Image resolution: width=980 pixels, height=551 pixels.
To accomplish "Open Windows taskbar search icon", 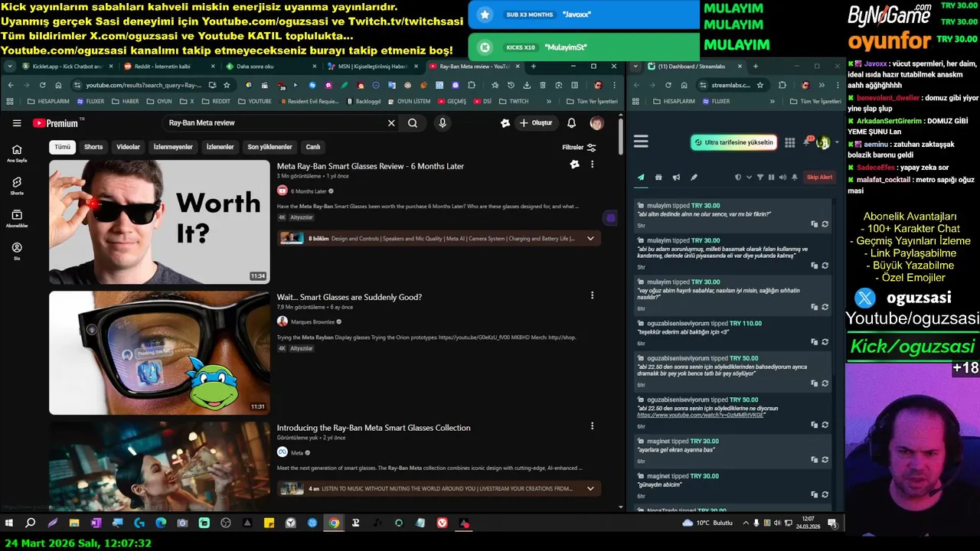I will (31, 523).
